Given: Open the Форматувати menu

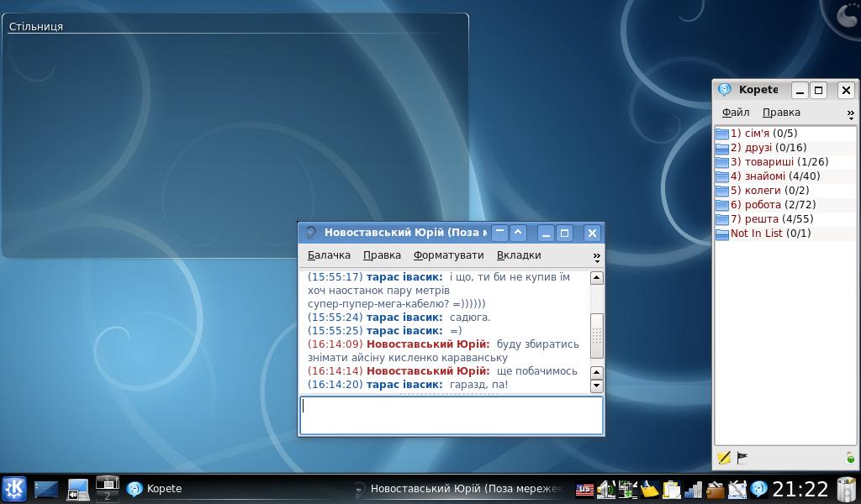Looking at the screenshot, I should [449, 255].
